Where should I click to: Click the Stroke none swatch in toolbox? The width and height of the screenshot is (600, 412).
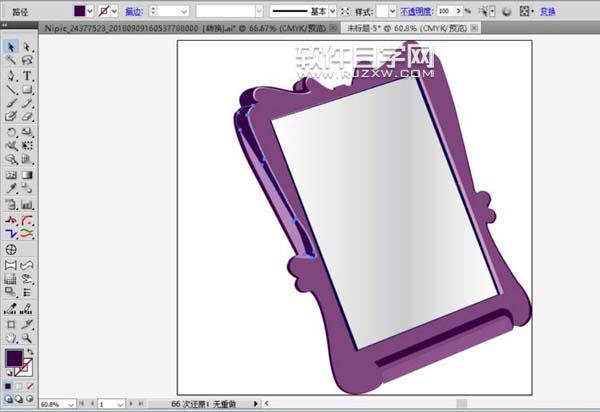pyautogui.click(x=25, y=368)
